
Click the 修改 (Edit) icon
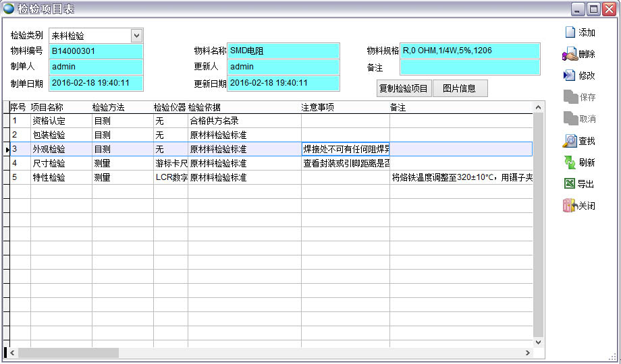[x=570, y=75]
